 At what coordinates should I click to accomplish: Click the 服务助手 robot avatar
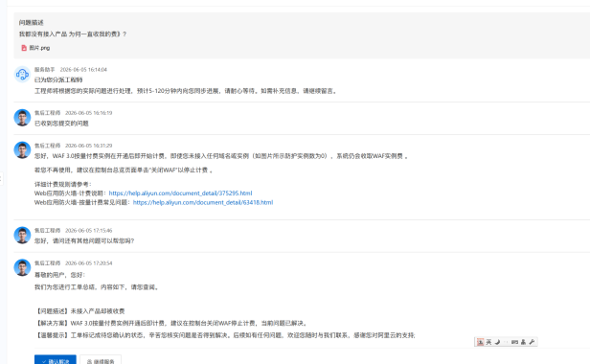[x=22, y=74]
